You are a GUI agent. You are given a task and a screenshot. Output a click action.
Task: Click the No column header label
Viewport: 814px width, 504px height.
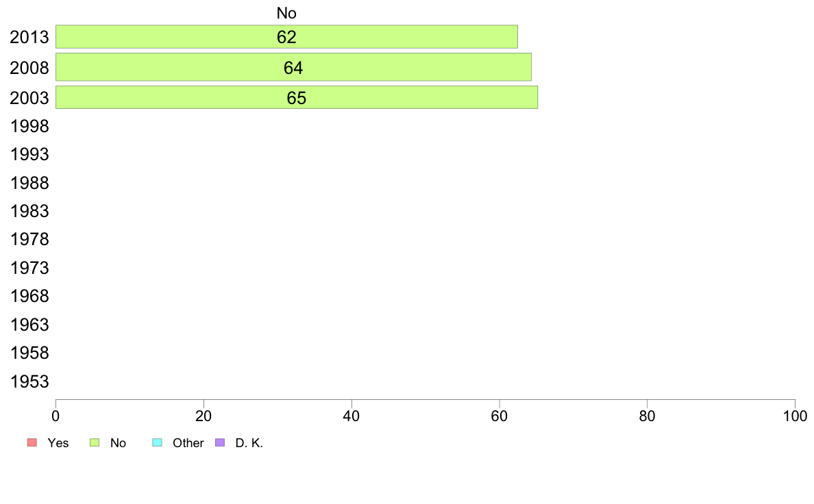pyautogui.click(x=286, y=13)
